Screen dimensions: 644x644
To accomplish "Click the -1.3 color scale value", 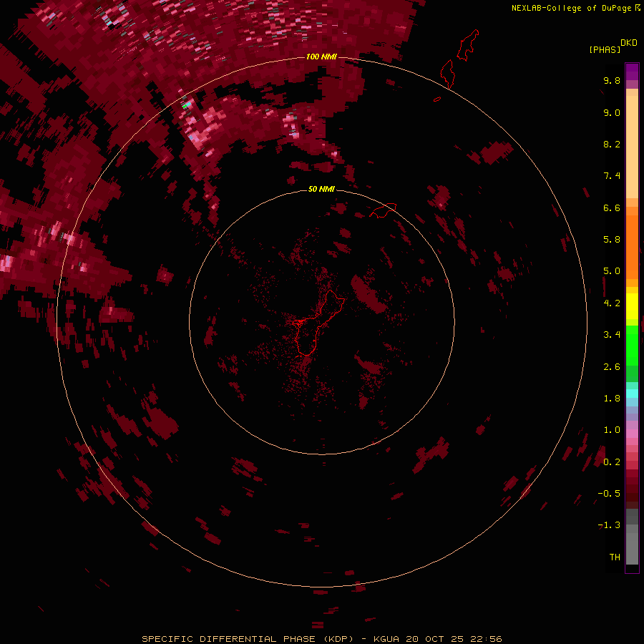I will pyautogui.click(x=609, y=525).
